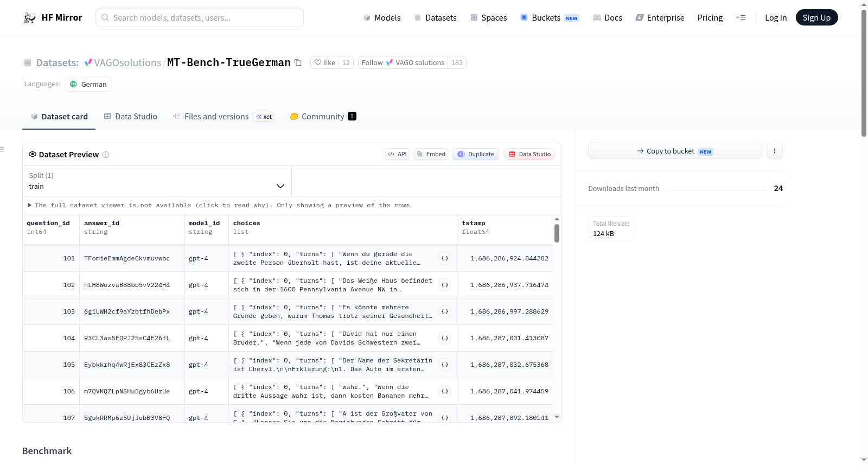Expand choices cell for row 106
868x465 pixels.
click(x=445, y=391)
